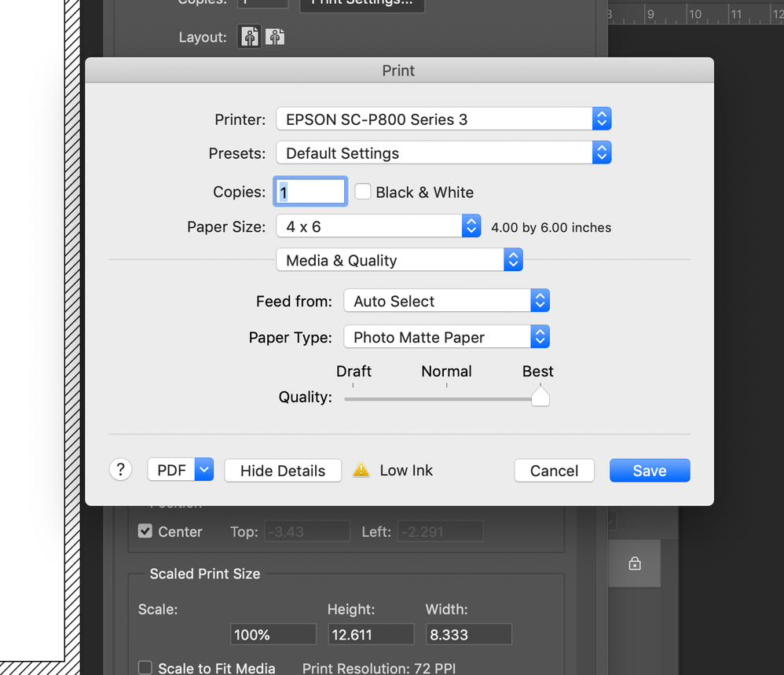Click Hide Details button
This screenshot has width=784, height=675.
coord(283,471)
